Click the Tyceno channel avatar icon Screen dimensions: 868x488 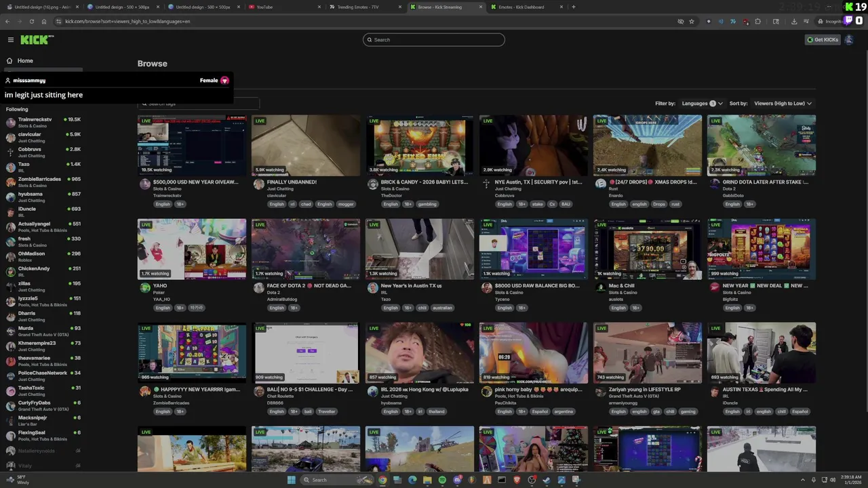click(x=486, y=288)
